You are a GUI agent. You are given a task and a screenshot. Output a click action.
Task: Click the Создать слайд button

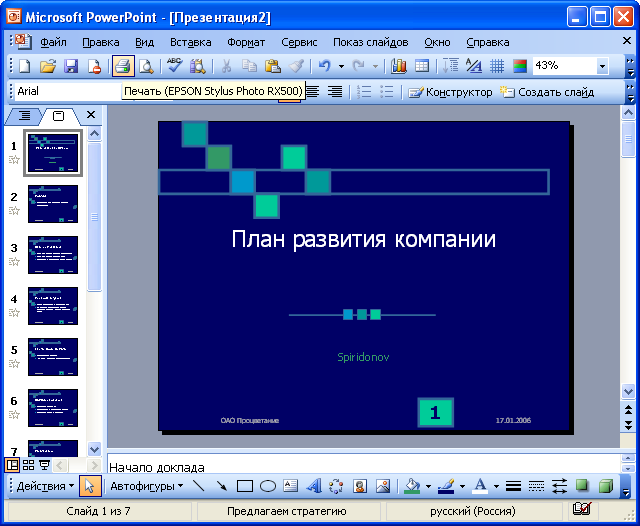tap(547, 92)
